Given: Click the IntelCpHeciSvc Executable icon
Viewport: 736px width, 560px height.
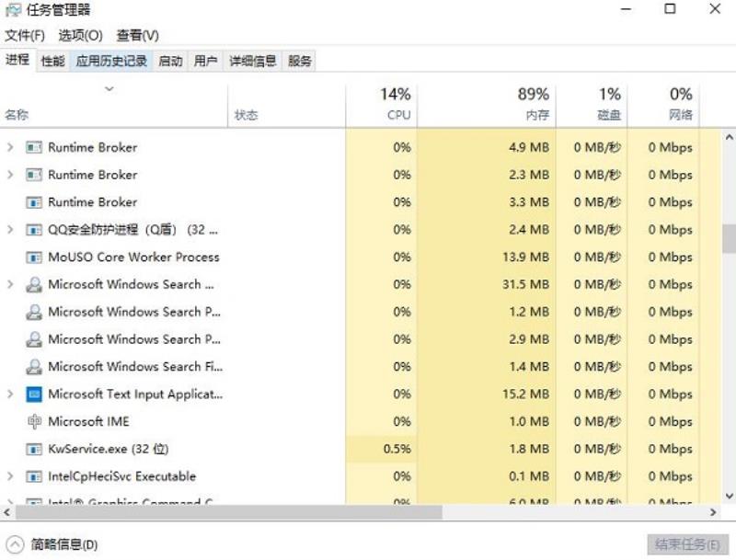Looking at the screenshot, I should pyautogui.click(x=34, y=476).
